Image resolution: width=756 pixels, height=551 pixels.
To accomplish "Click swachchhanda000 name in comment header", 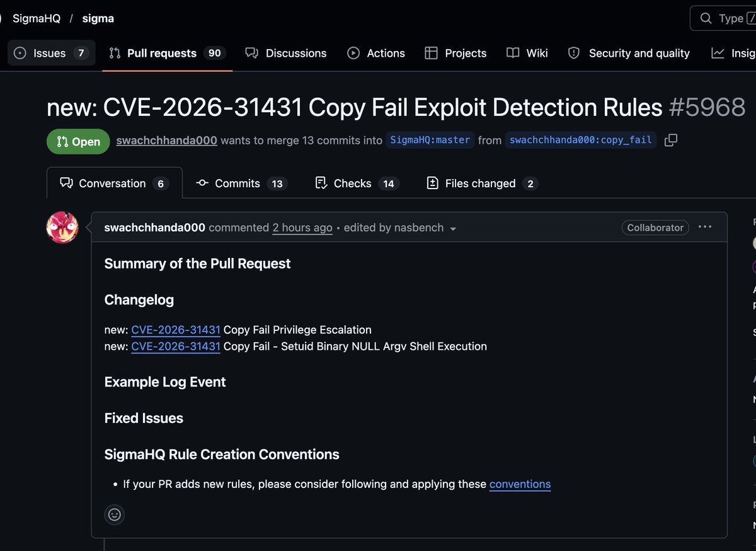I will click(x=155, y=228).
